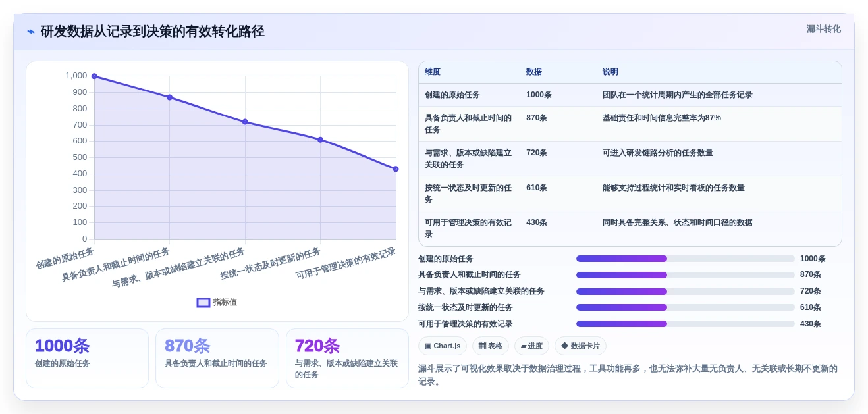868x414 pixels.
Task: Click x-axis label 创建的原始任务
Action: click(x=65, y=258)
